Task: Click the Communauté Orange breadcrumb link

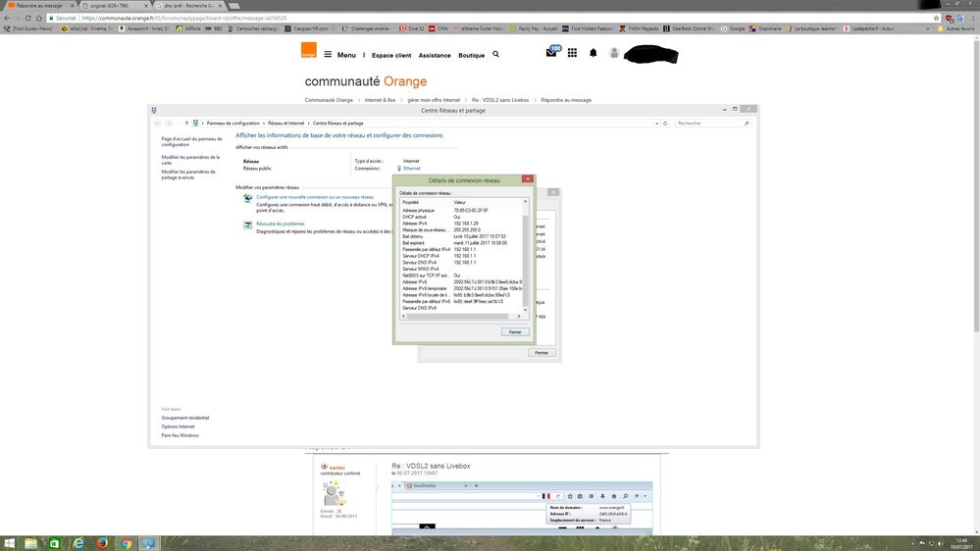Action: pos(329,100)
